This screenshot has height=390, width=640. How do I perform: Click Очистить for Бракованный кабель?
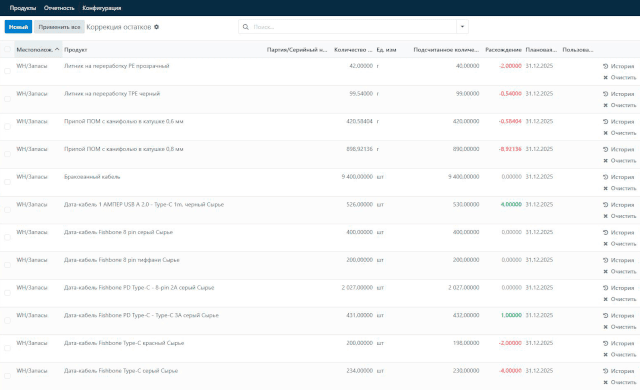click(x=620, y=188)
